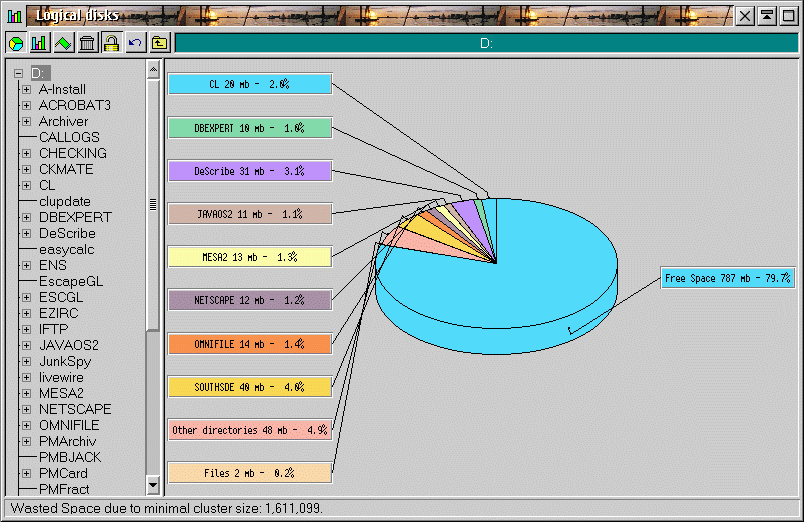Image resolution: width=804 pixels, height=522 pixels.
Task: Click the undo arrow icon
Action: 135,43
